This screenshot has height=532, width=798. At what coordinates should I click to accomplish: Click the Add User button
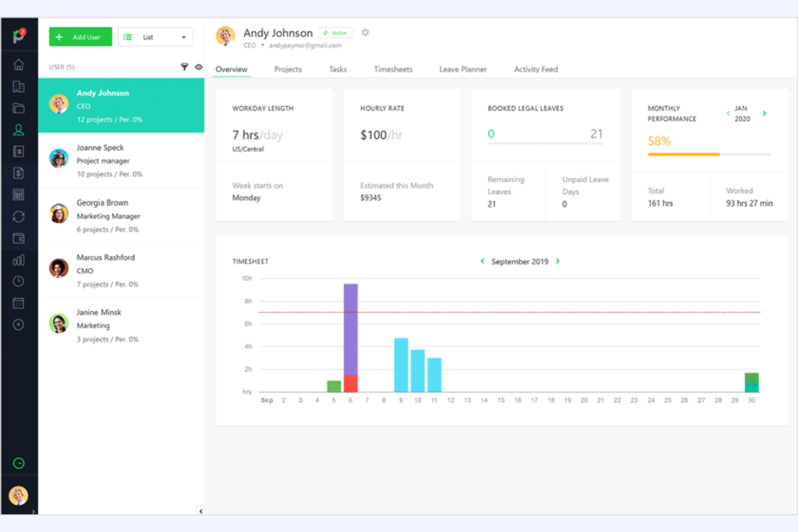tap(80, 37)
